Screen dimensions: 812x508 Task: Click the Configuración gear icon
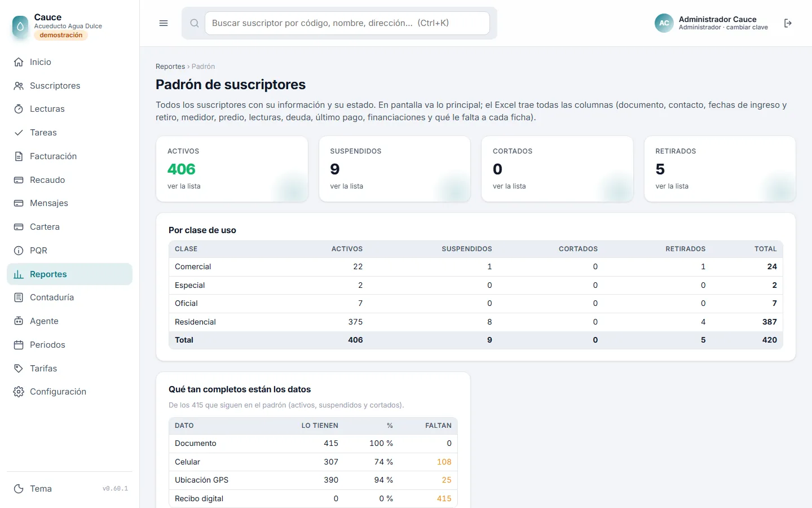19,392
